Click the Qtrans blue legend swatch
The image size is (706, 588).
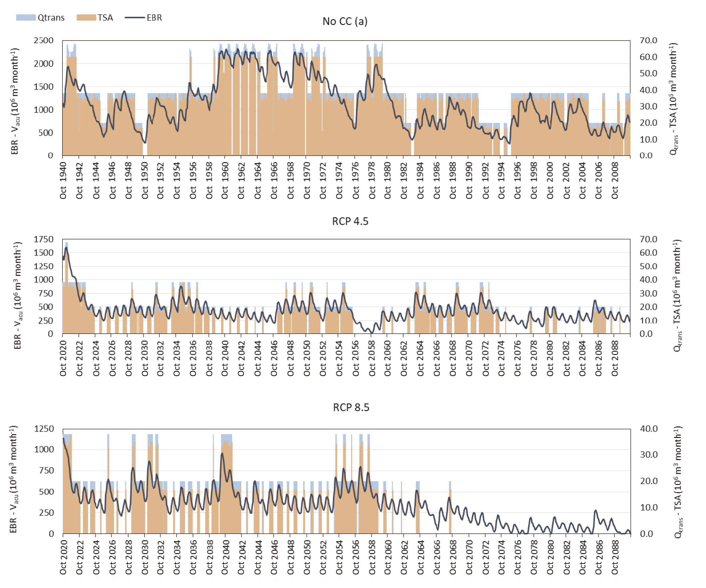(x=26, y=18)
